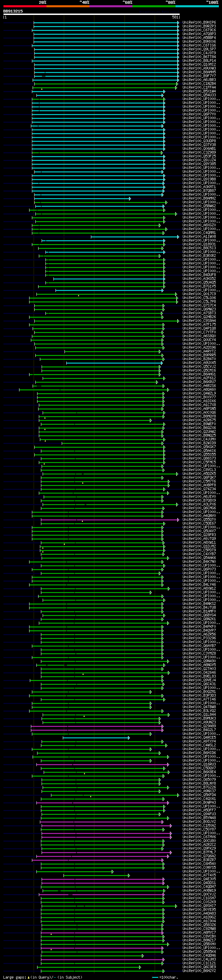Select the query name BB913215
Screen dimensions: 222x980
coord(13,11)
